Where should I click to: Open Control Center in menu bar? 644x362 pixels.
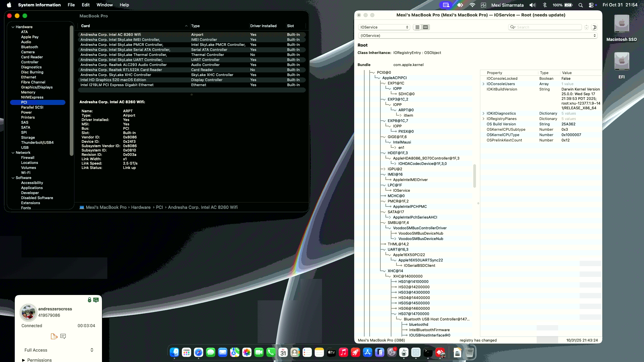pos(592,5)
